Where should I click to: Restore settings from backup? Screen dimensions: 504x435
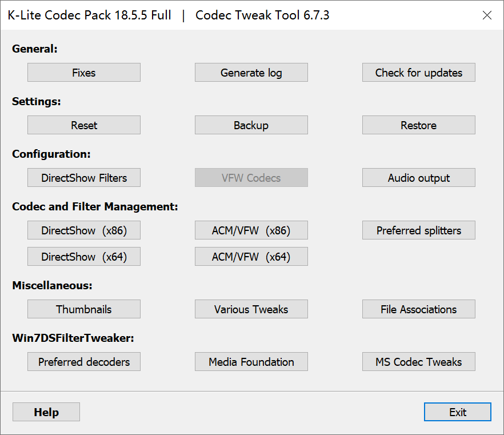[x=419, y=125]
